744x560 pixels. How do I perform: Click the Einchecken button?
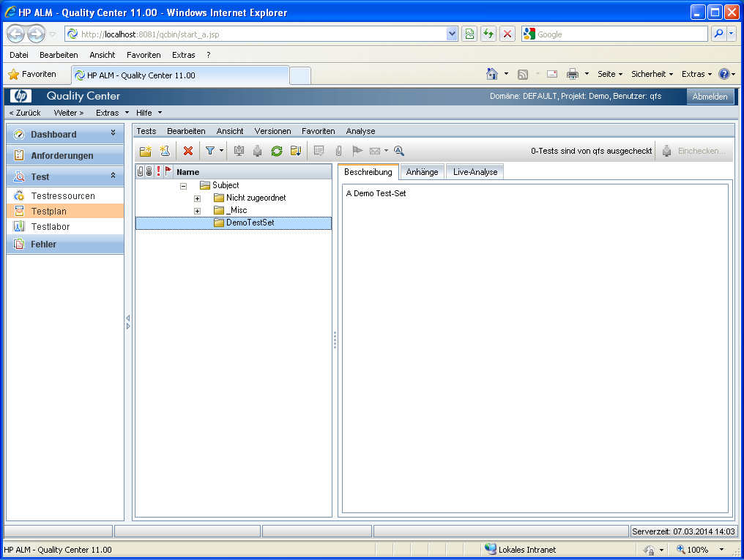pos(694,151)
